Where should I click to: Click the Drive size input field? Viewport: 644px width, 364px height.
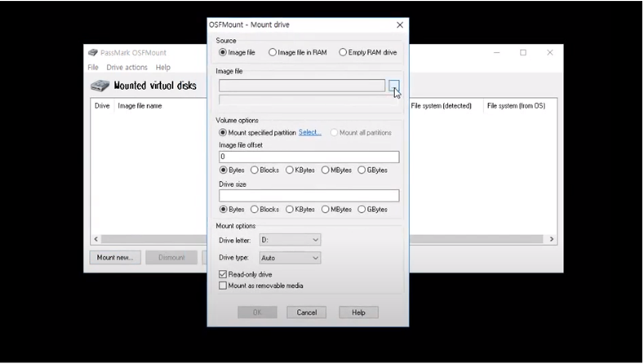309,196
